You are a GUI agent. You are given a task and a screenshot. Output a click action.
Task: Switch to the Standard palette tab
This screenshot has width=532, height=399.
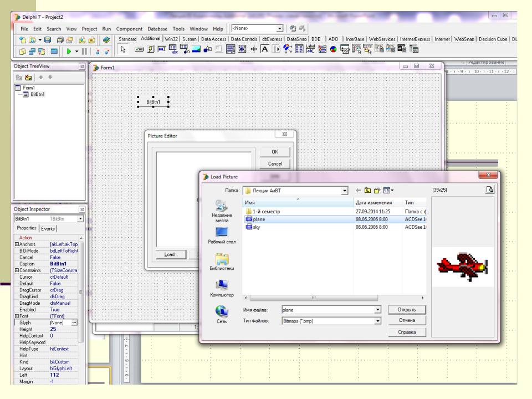coord(127,39)
